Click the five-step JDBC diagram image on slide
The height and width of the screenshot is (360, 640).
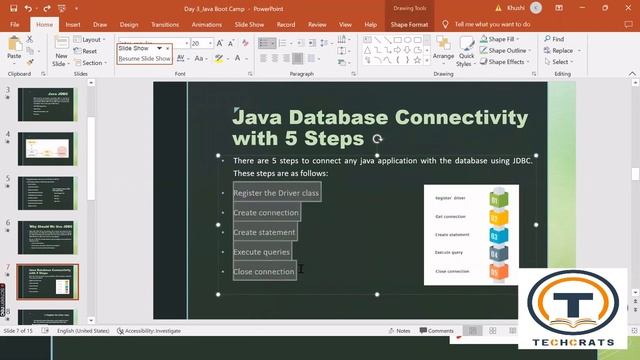(x=471, y=235)
